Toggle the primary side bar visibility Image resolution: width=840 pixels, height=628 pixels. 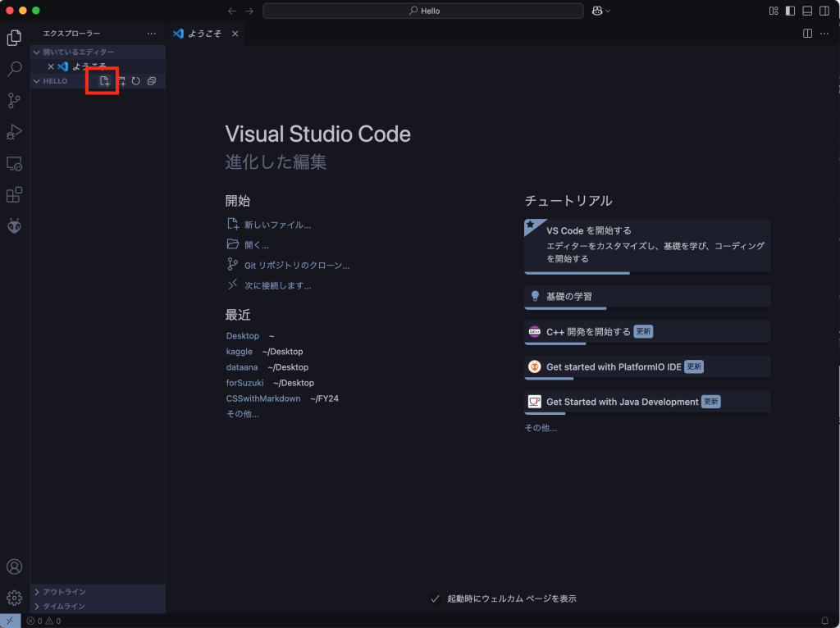tap(790, 11)
